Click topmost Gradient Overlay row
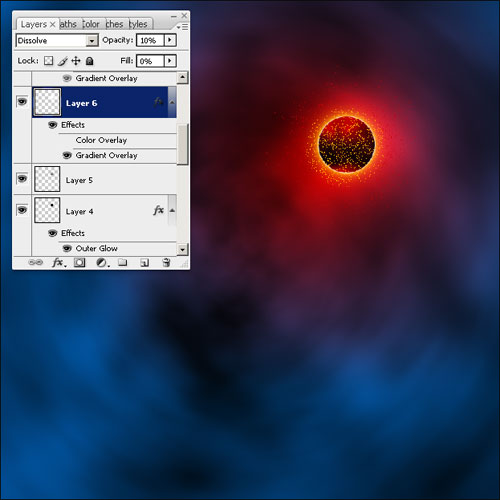Image resolution: width=500 pixels, height=500 pixels. pos(106,78)
